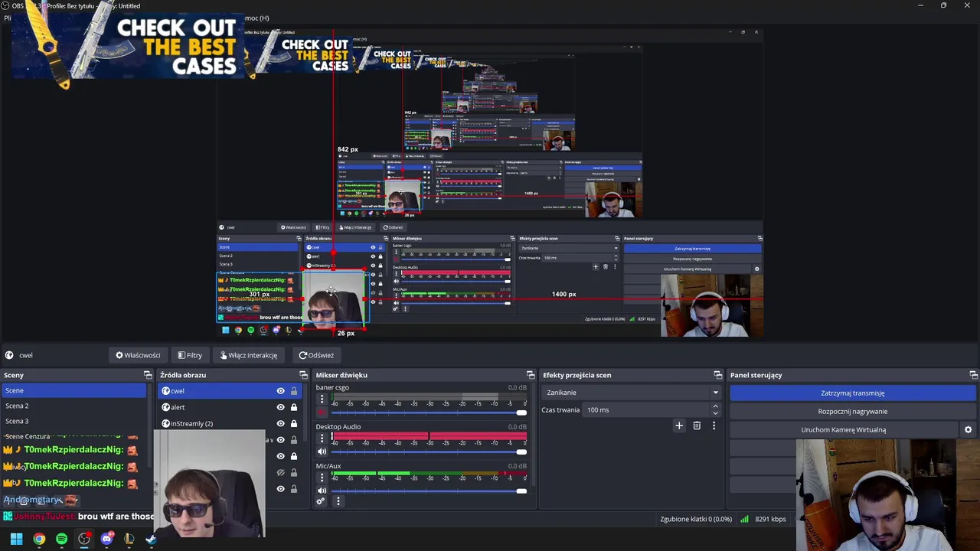Viewport: 980px width, 551px height.
Task: Hide the inStreamly (2) source
Action: click(x=281, y=423)
